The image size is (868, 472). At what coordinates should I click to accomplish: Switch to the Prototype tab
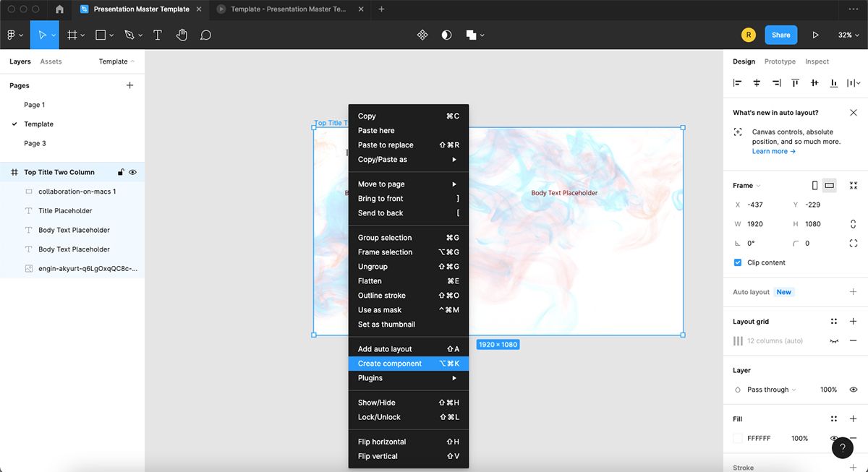[x=780, y=61]
